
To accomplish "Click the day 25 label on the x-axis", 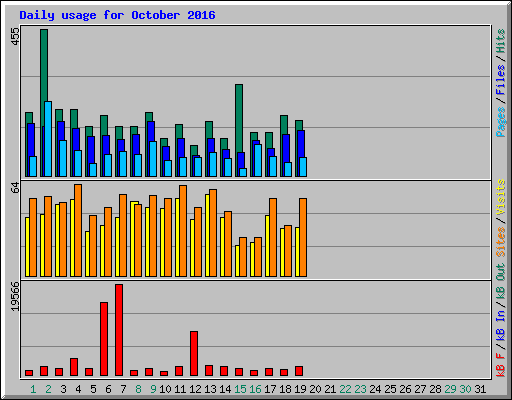I will [390, 389].
